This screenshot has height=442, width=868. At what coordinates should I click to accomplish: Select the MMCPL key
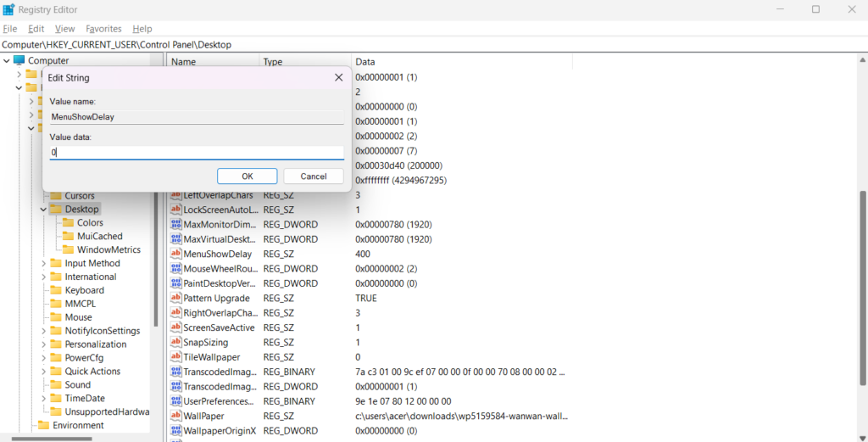click(80, 304)
